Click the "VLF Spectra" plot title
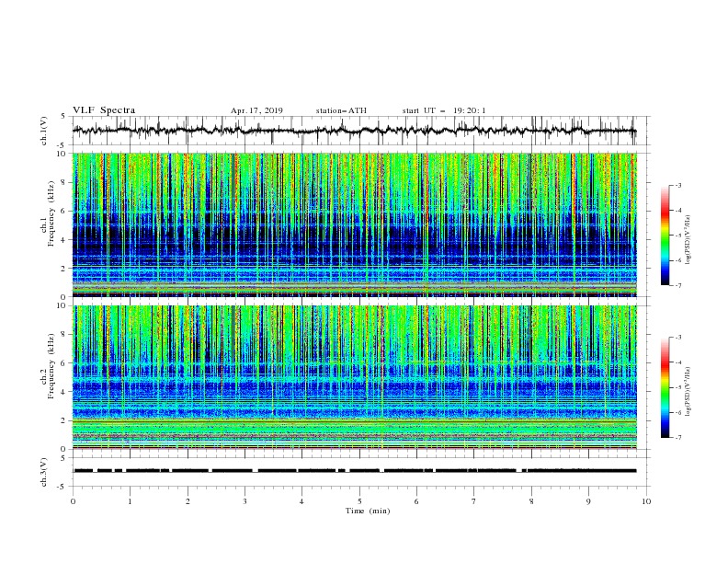This screenshot has width=728, height=563. [104, 110]
